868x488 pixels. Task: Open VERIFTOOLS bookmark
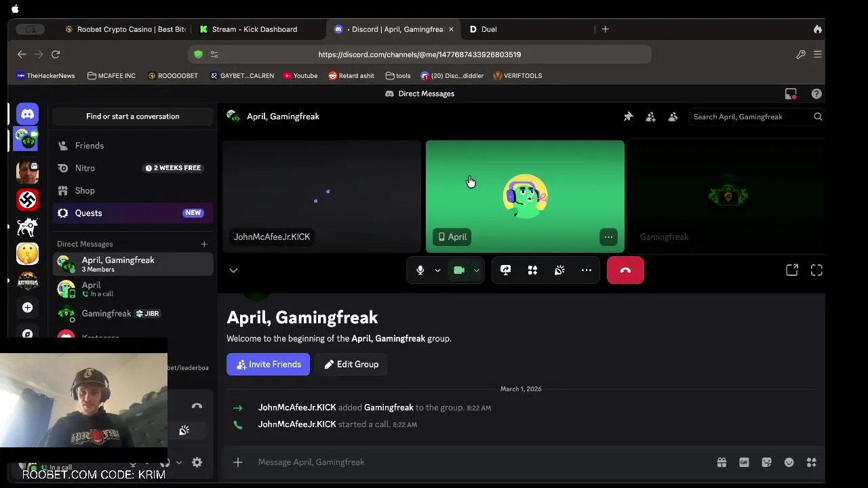pos(517,76)
